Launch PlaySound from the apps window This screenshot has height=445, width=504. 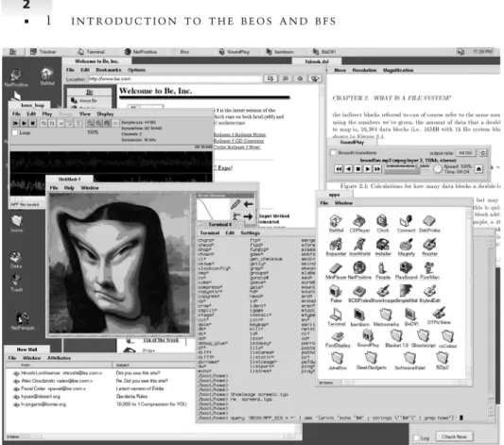pos(406,270)
